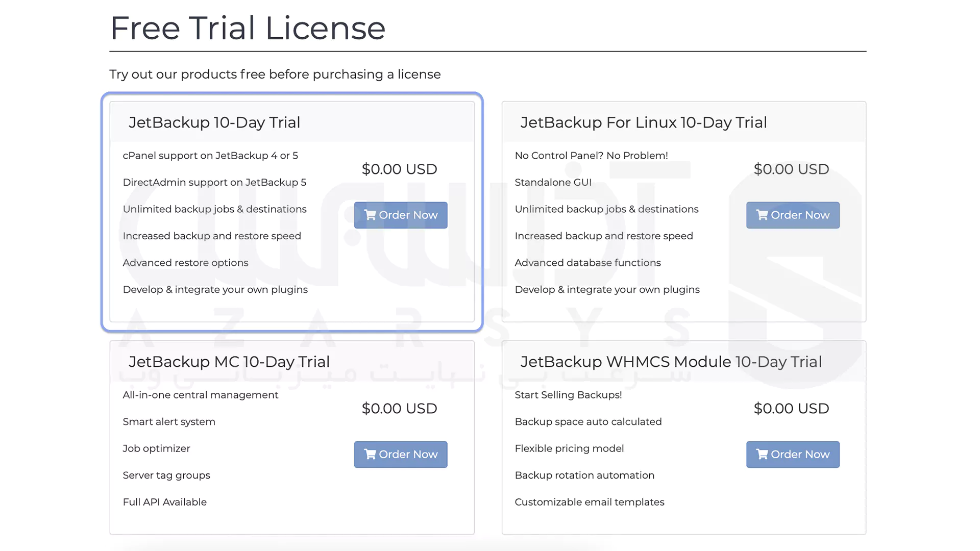
Task: Click the Free Trial License page title
Action: click(248, 28)
